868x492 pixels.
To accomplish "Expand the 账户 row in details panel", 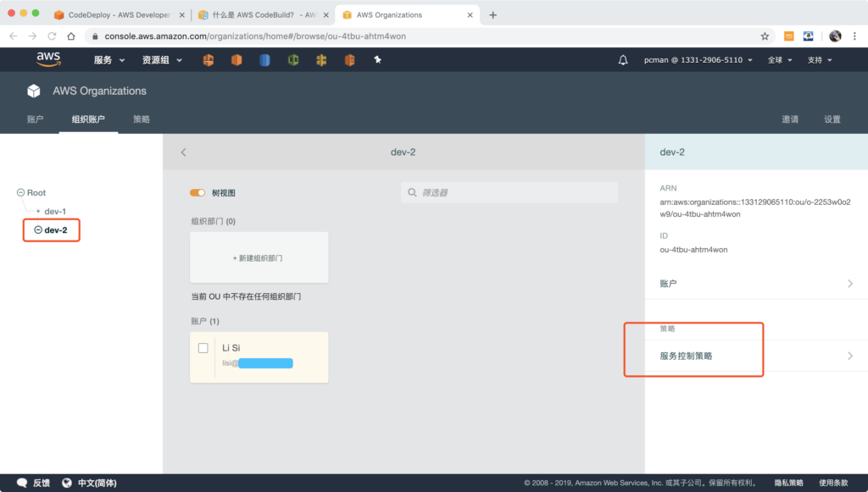I will [756, 284].
